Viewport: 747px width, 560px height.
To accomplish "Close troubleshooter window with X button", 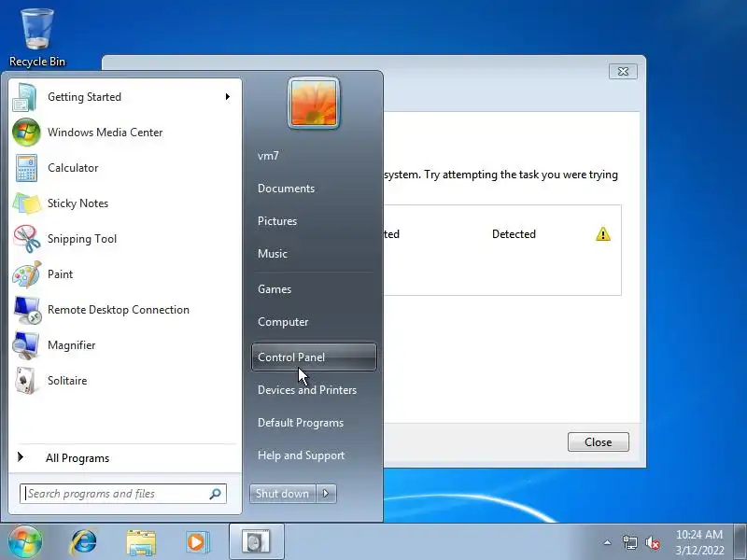I will tap(623, 72).
